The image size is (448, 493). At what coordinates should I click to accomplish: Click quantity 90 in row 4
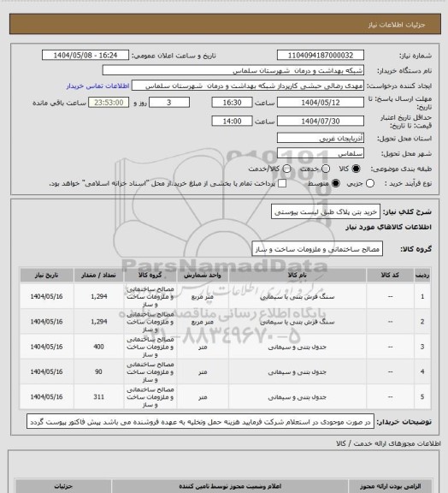98,372
